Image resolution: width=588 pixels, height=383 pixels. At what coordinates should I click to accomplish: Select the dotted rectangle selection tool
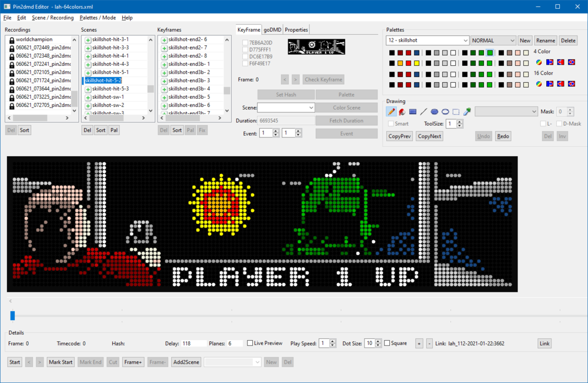tap(456, 112)
